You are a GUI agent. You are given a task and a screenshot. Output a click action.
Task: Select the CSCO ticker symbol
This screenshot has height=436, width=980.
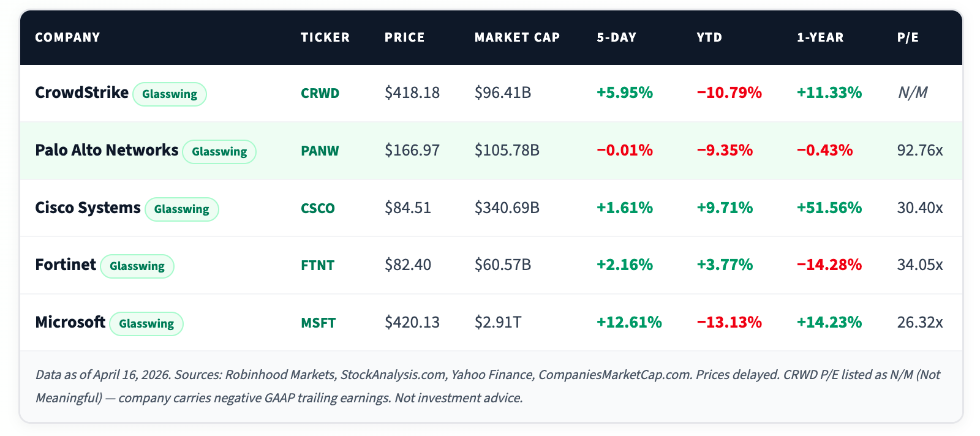(x=317, y=208)
